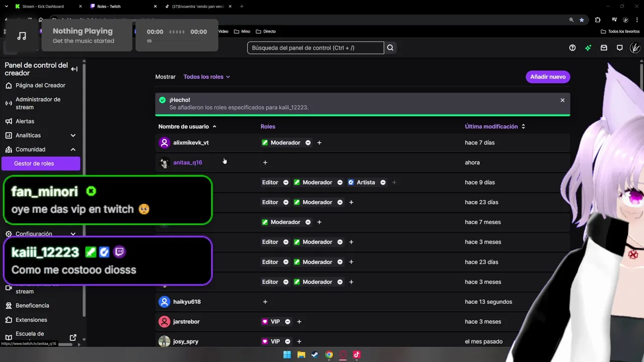Open File Explorer from taskbar

pyautogui.click(x=301, y=354)
